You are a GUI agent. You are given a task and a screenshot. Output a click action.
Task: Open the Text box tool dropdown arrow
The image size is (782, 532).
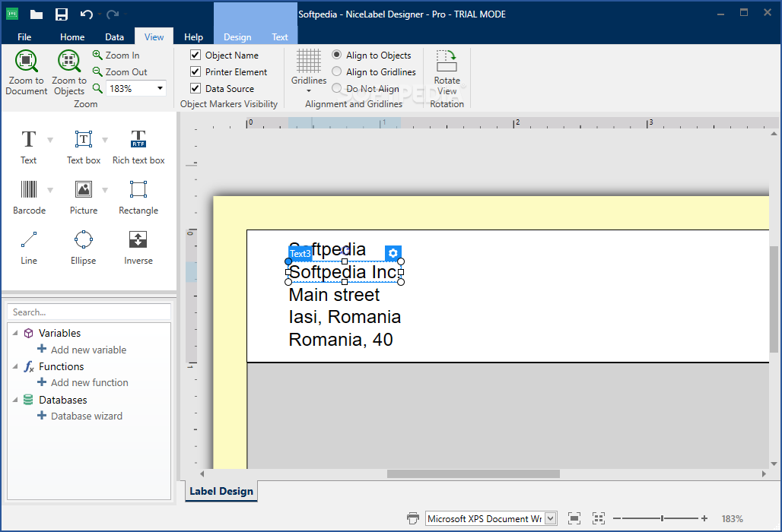pyautogui.click(x=105, y=140)
